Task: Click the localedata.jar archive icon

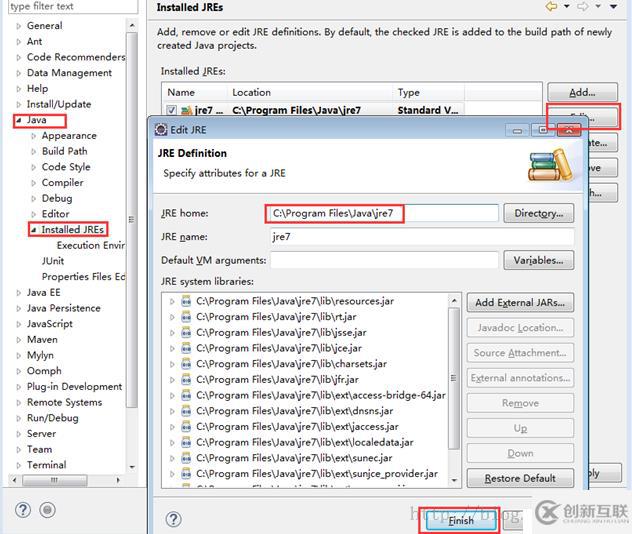Action: pyautogui.click(x=186, y=442)
